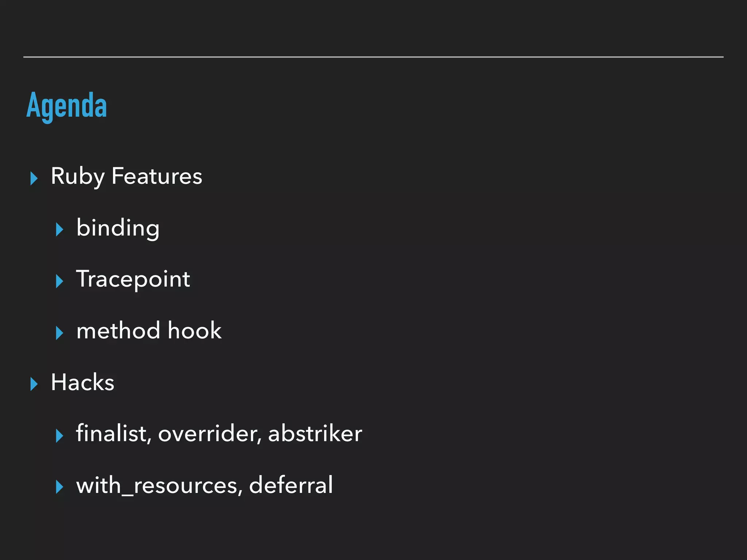Click the bullet arrow next to binding
The height and width of the screenshot is (560, 747).
pos(59,230)
